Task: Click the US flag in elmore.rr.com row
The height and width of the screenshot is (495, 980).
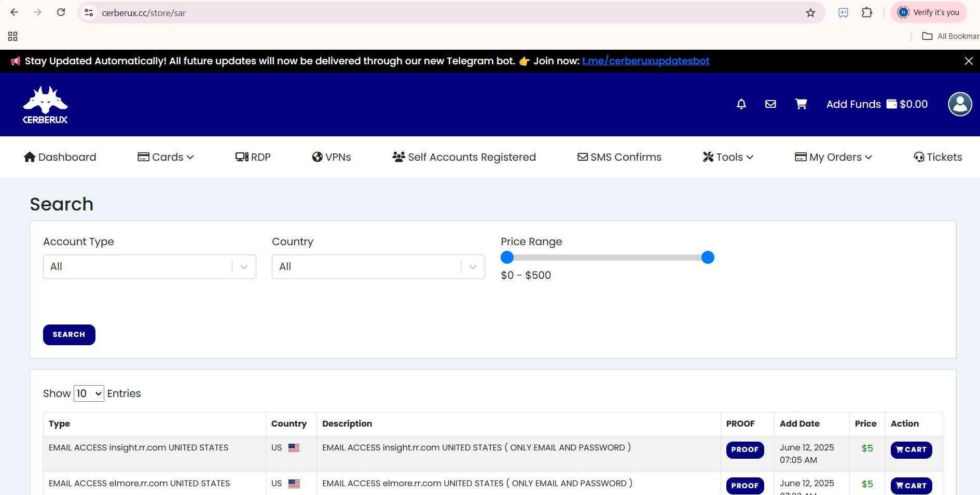Action: coord(294,484)
